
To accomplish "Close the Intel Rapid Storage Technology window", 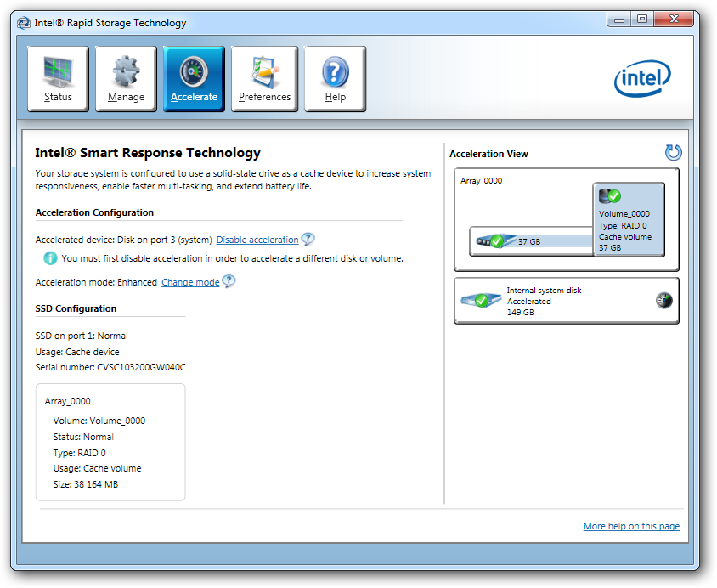I will tap(674, 20).
